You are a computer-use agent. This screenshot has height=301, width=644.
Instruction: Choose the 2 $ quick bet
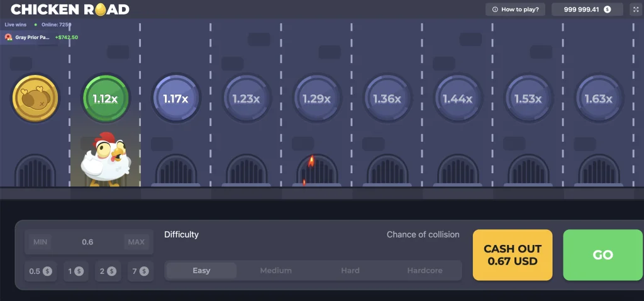(x=108, y=271)
